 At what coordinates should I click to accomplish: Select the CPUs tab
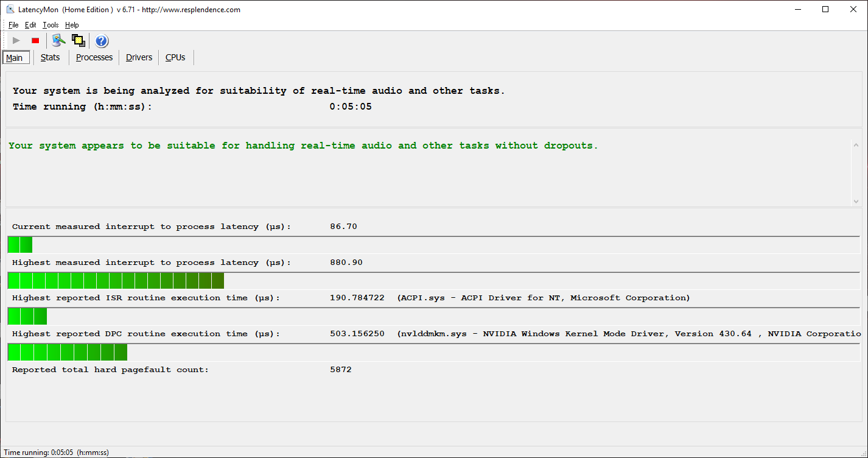pyautogui.click(x=175, y=58)
